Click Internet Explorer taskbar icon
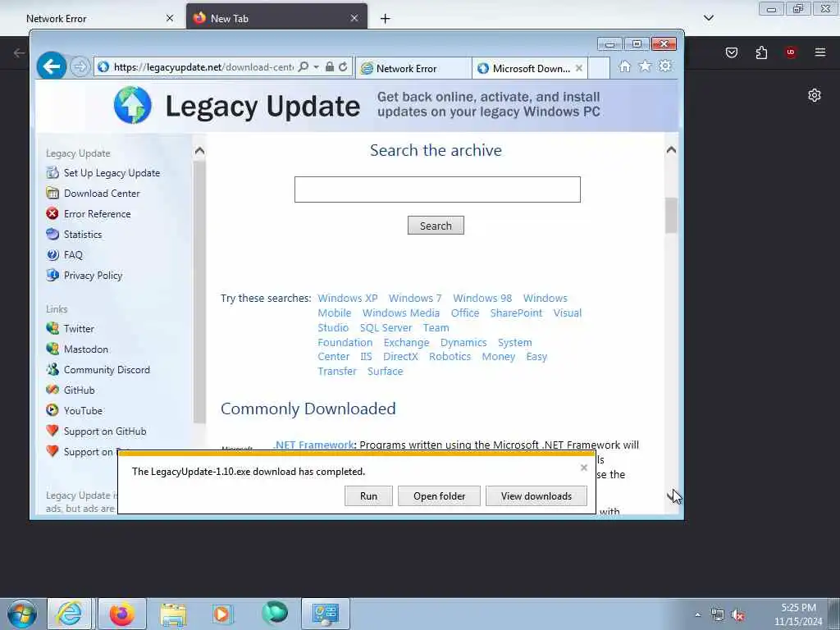This screenshot has width=840, height=630. coord(70,614)
